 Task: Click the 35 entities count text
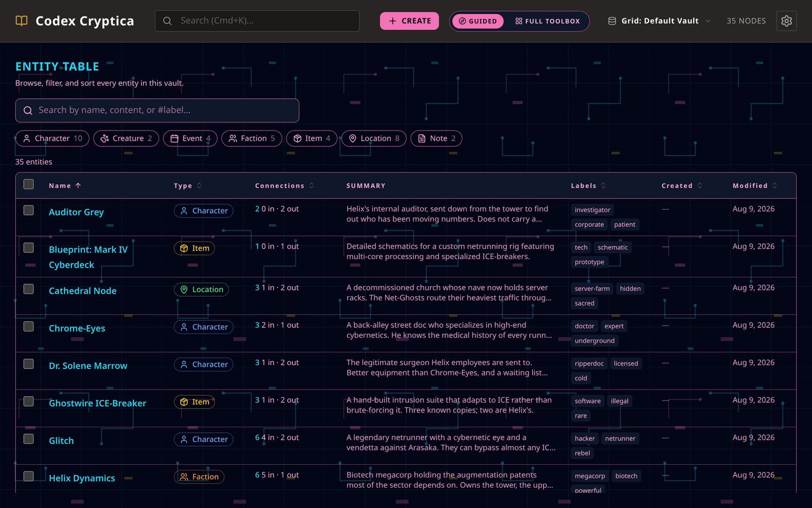33,162
